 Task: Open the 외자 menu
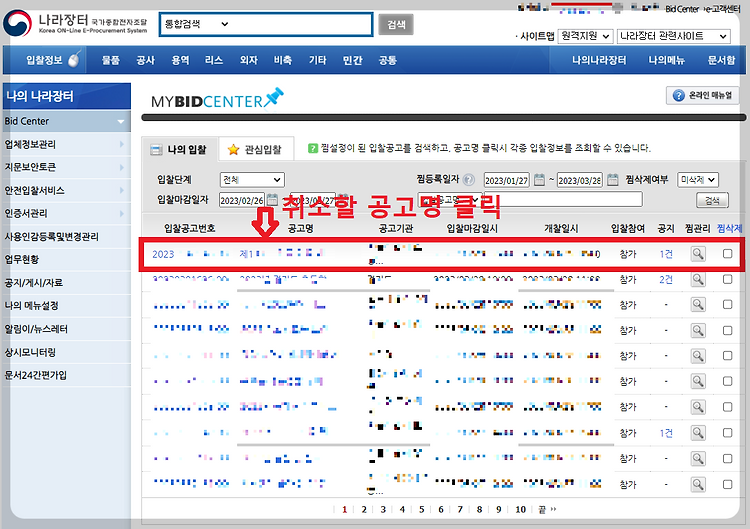tap(249, 60)
